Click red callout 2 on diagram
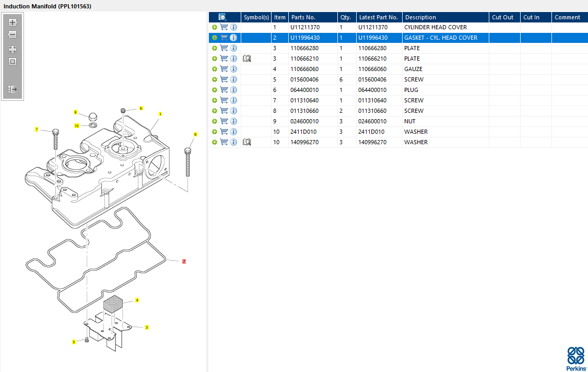 point(184,261)
